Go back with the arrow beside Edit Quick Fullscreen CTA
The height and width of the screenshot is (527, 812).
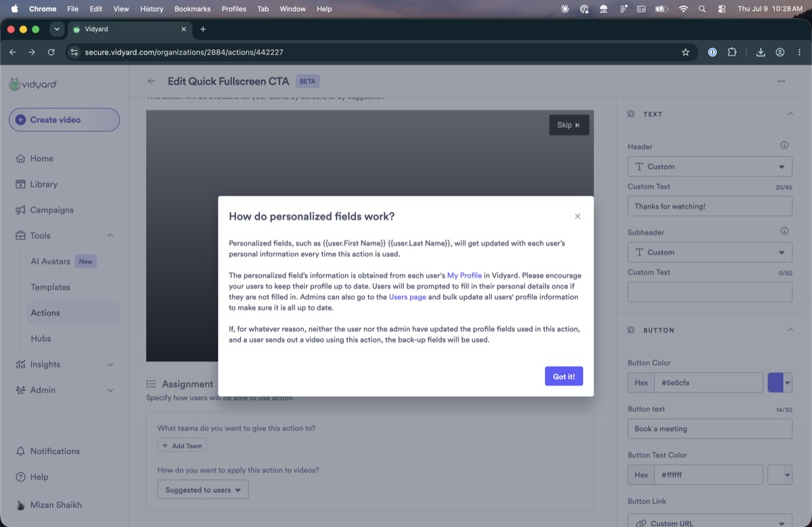(152, 81)
